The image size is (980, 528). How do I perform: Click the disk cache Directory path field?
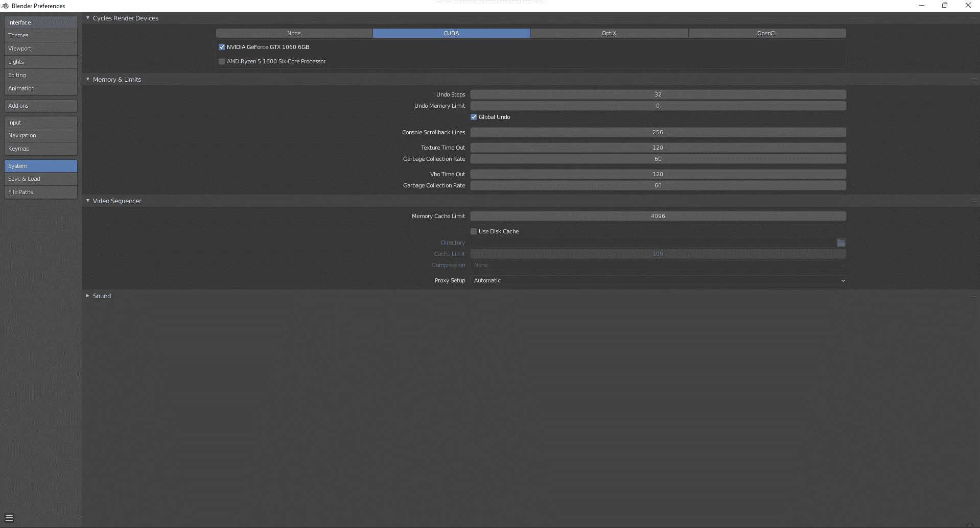(653, 243)
